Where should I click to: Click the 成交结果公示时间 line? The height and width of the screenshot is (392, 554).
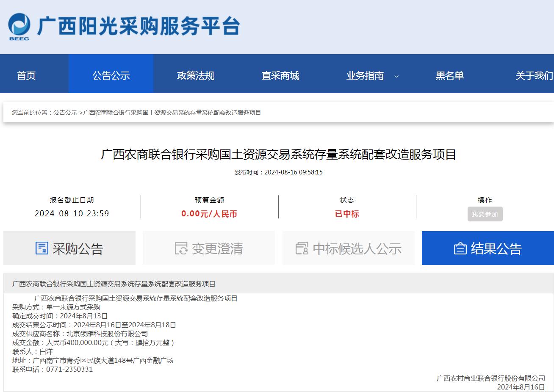(94, 325)
